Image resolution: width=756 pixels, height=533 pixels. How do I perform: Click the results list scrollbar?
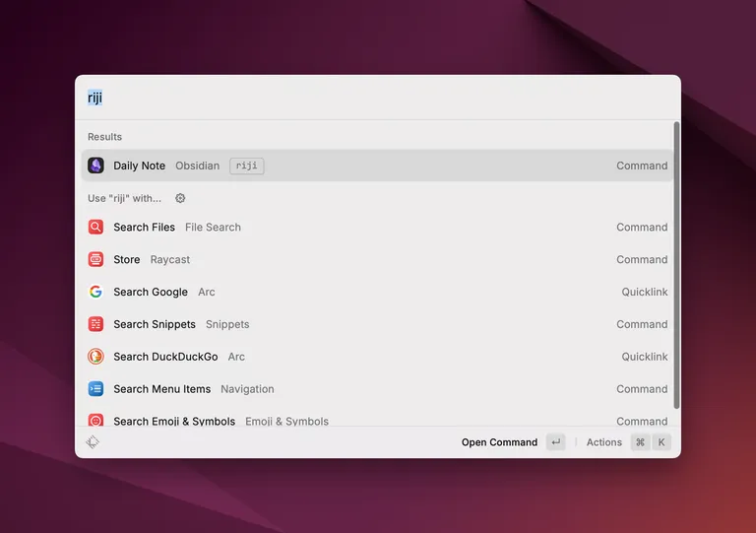pyautogui.click(x=676, y=266)
